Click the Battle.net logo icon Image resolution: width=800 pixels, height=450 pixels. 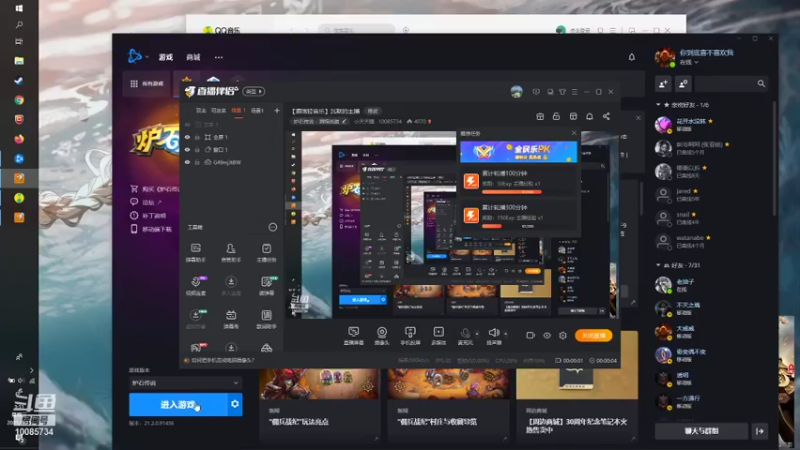[134, 56]
